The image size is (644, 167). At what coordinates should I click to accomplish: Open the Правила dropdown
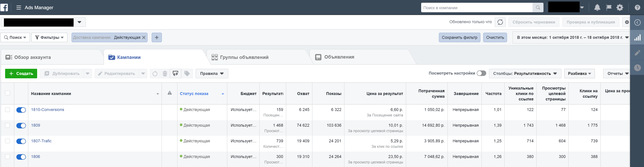click(212, 74)
